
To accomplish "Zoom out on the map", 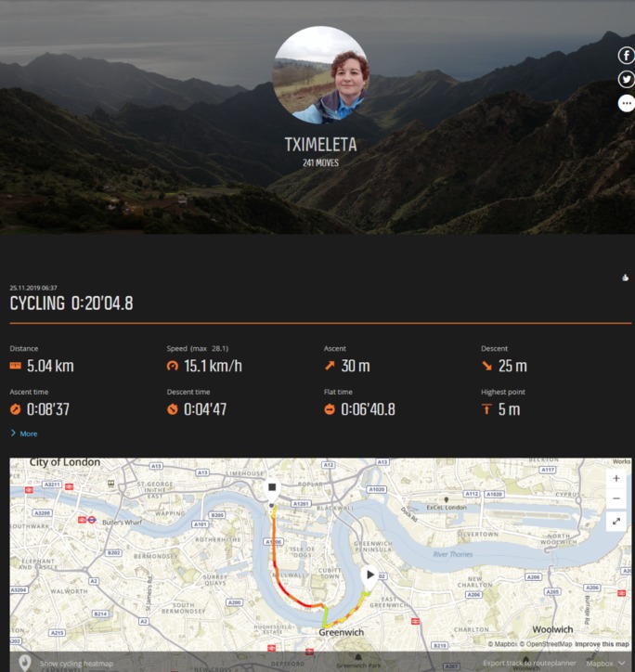I will point(616,498).
